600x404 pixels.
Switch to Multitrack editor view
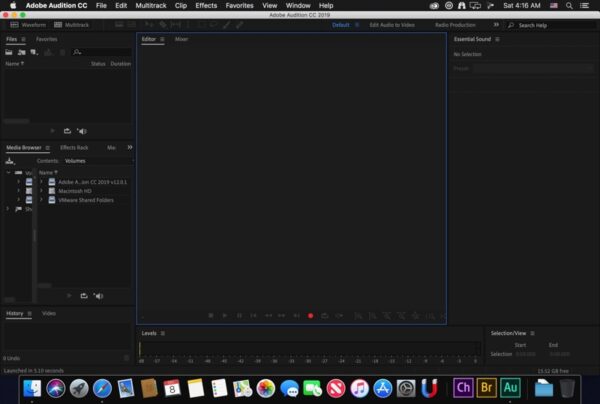tap(72, 25)
